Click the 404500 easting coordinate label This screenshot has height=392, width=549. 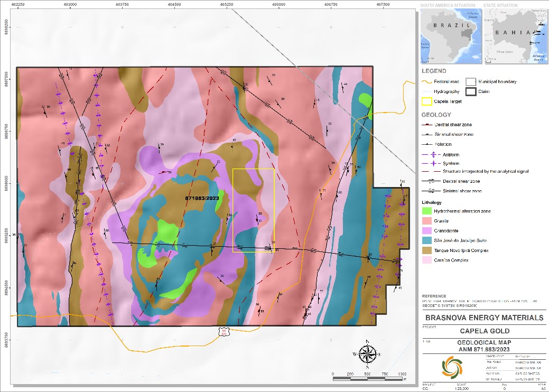tap(174, 4)
